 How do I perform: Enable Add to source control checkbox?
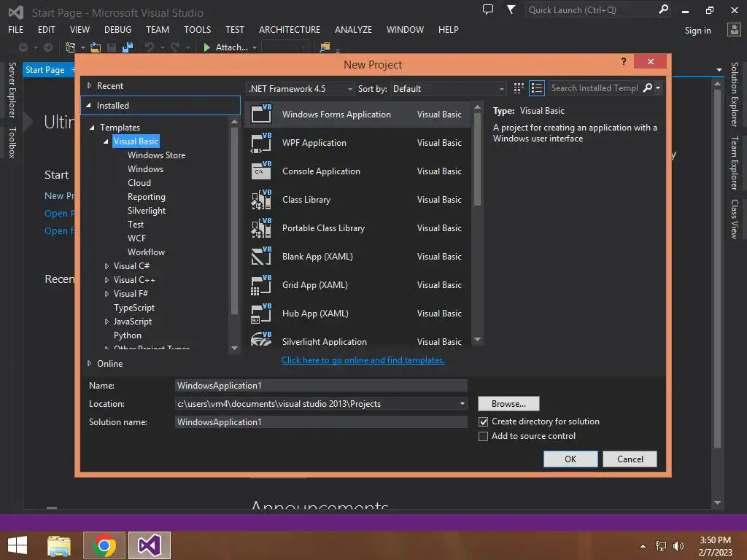coord(483,436)
